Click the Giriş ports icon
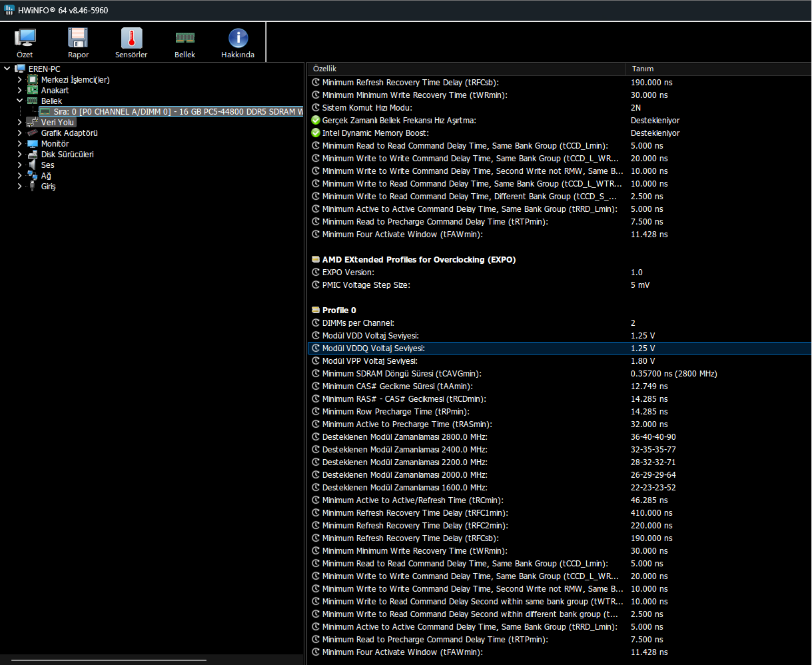 32,186
